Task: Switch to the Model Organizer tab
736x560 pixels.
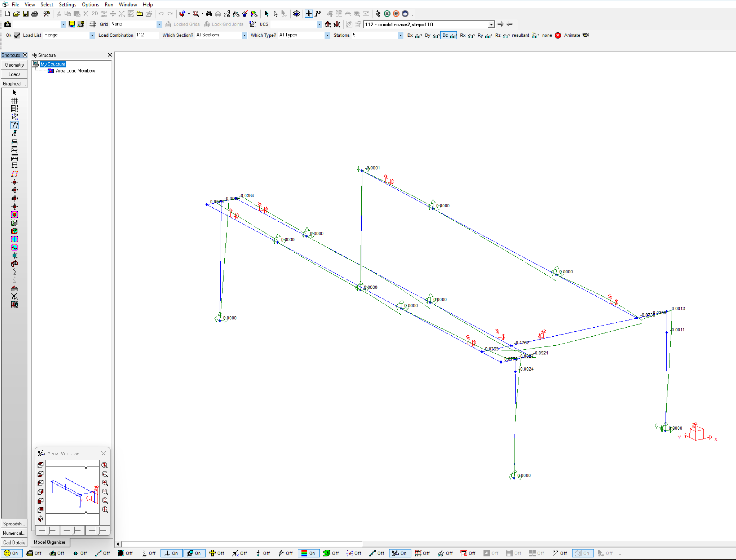Action: pyautogui.click(x=49, y=542)
